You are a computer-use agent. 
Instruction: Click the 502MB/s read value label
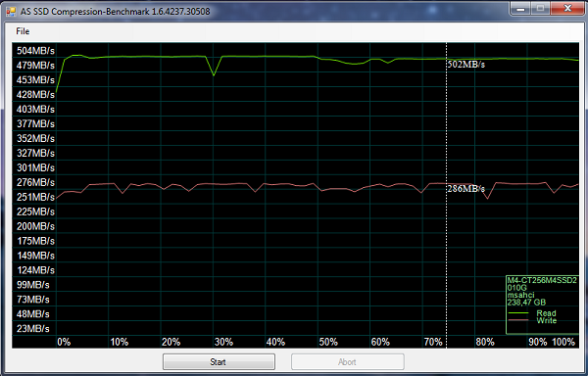[466, 65]
